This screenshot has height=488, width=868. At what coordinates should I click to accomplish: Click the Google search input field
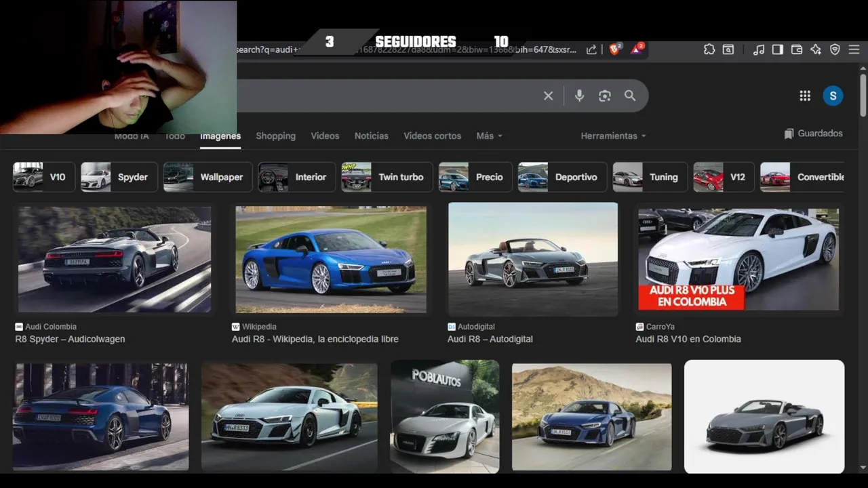387,96
